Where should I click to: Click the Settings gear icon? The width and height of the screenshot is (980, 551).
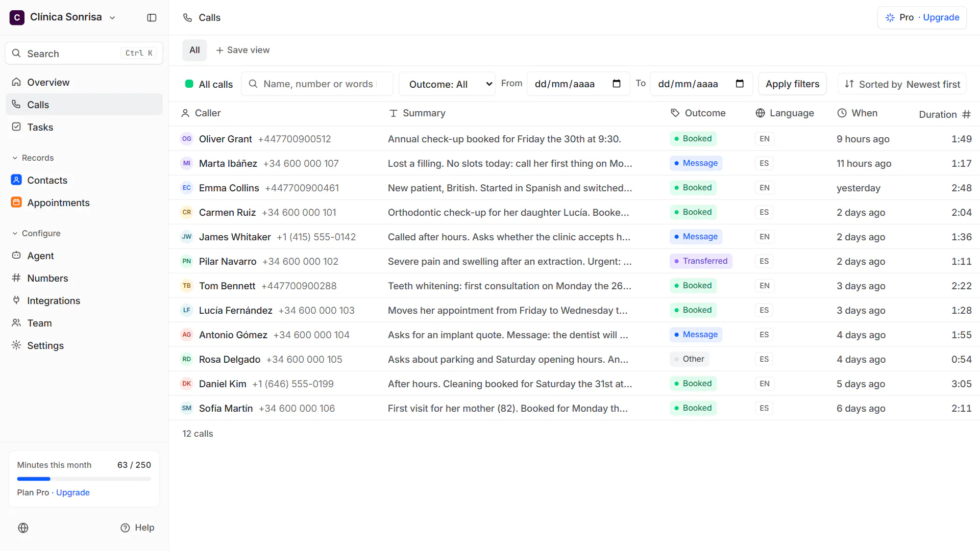(16, 345)
